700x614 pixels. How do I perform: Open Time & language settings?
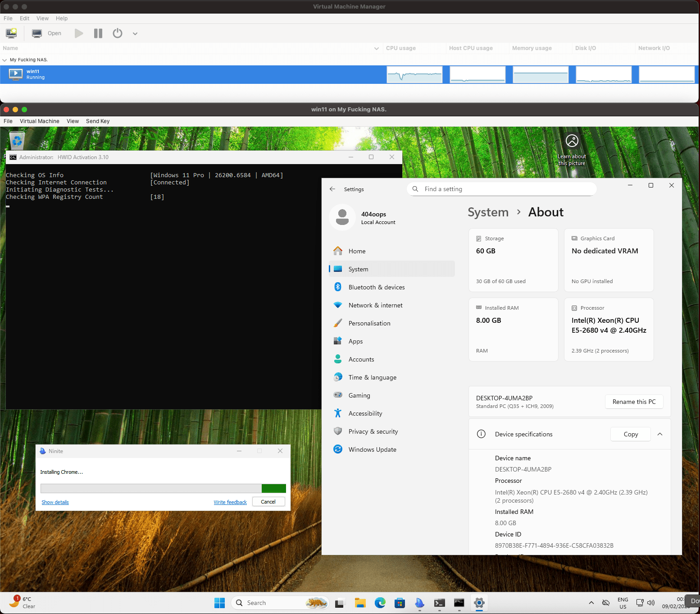point(392,377)
